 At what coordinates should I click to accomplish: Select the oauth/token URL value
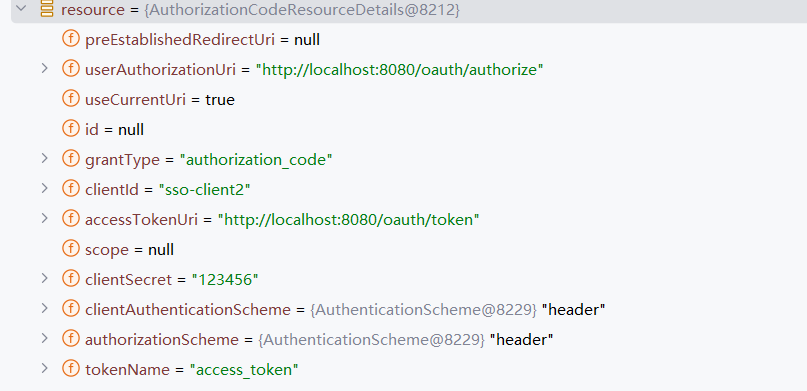[x=348, y=220]
